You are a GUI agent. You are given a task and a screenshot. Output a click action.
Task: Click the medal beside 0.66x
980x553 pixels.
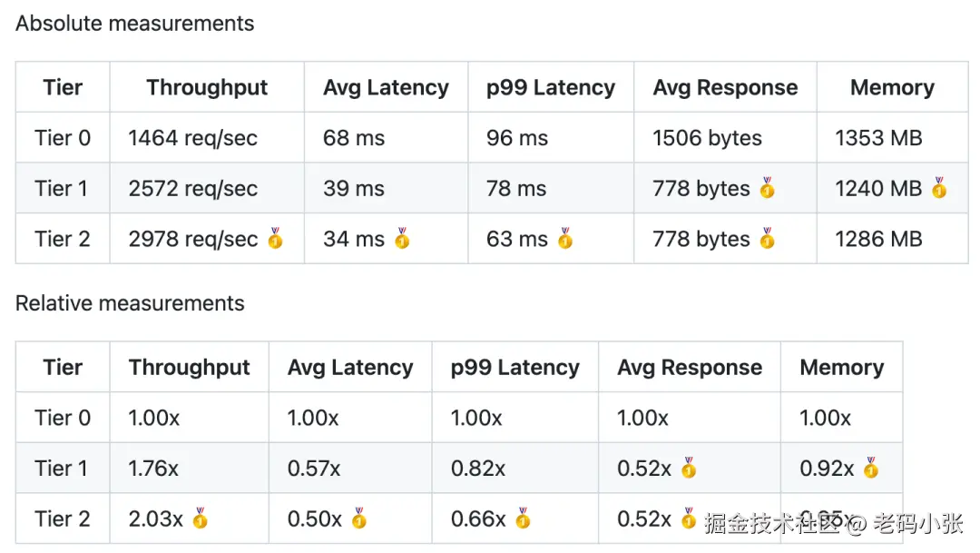coord(523,518)
